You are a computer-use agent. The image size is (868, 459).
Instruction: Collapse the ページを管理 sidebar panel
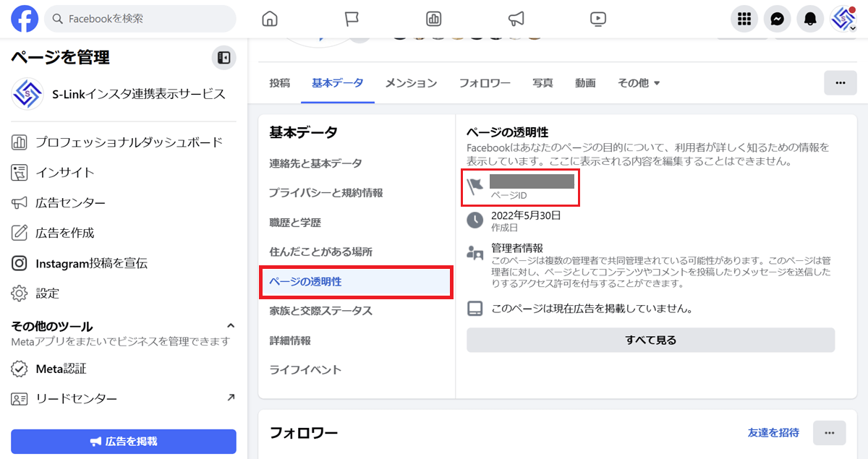point(224,58)
